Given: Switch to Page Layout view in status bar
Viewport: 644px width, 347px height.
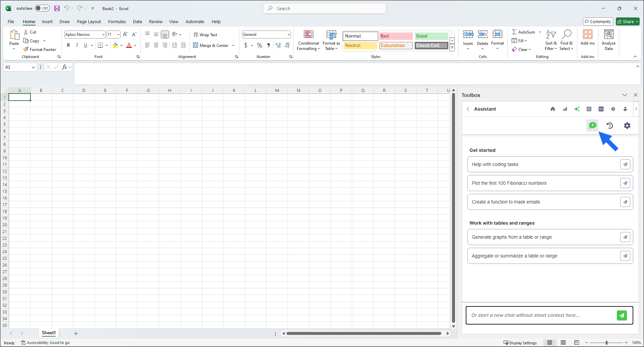Looking at the screenshot, I should pos(563,343).
